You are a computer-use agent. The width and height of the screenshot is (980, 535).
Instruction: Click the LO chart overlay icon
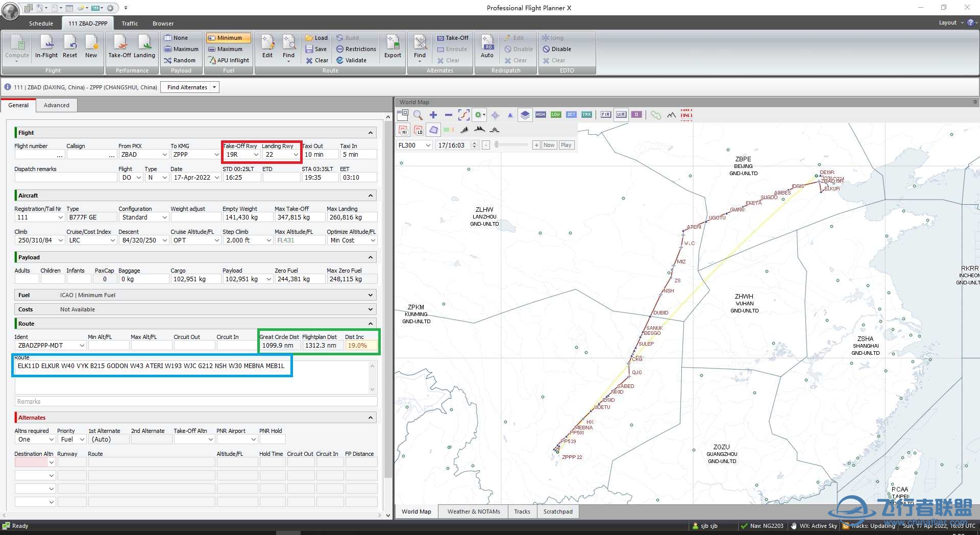419,130
